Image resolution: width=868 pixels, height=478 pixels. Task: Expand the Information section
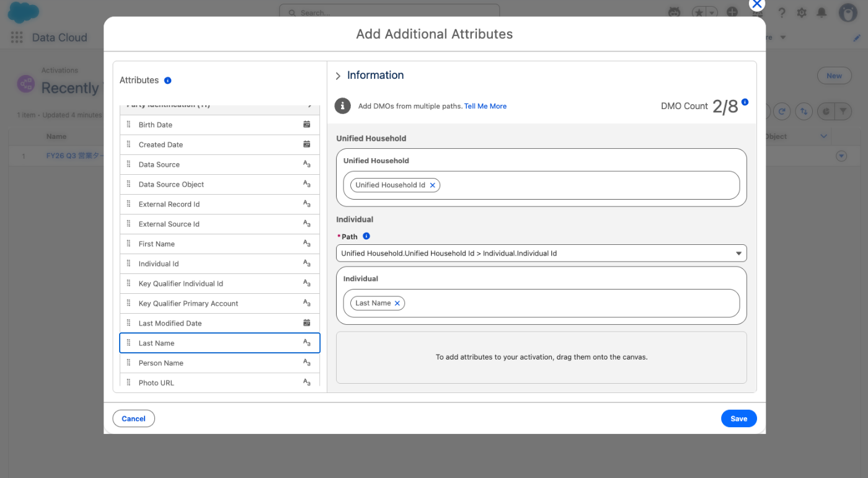click(x=338, y=76)
